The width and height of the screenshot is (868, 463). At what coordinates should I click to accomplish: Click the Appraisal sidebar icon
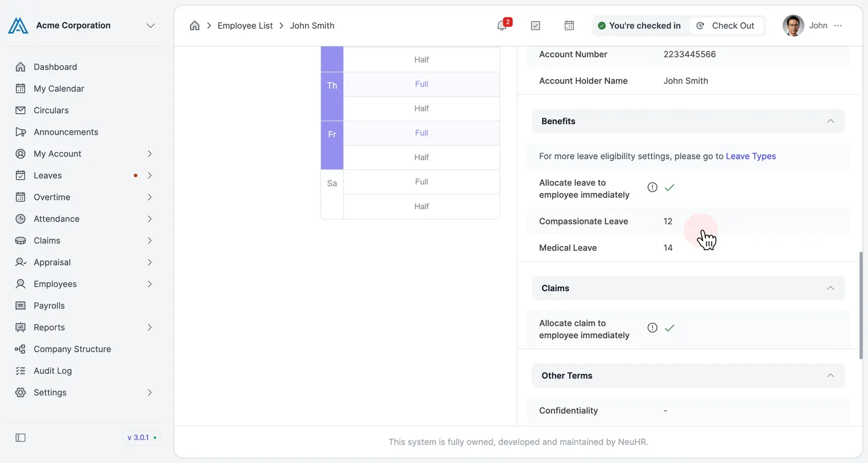coord(20,262)
